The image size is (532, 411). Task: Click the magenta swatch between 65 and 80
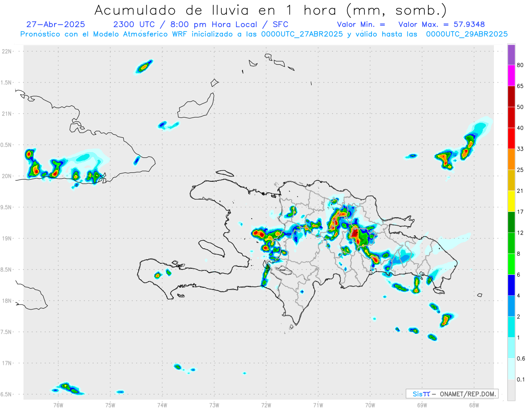coord(511,76)
